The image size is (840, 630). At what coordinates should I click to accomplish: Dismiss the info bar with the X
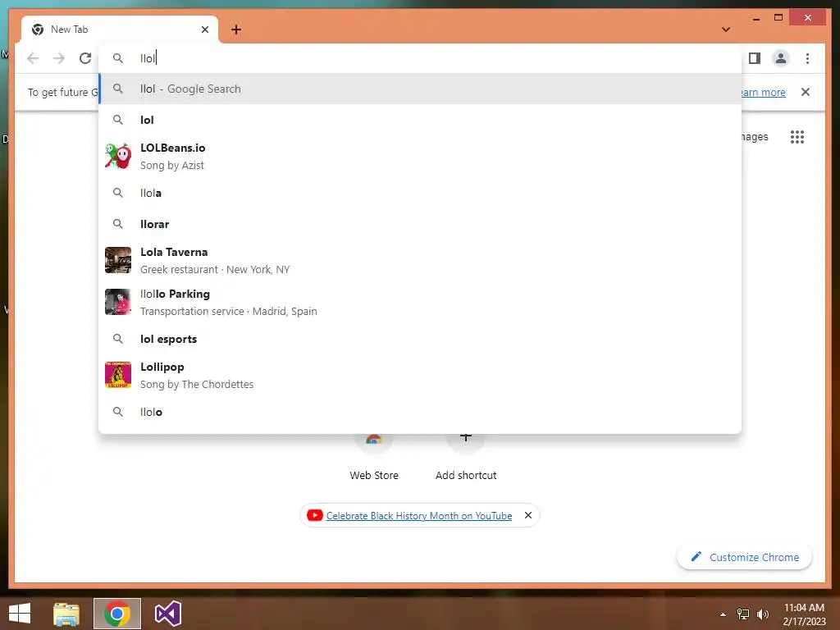tap(806, 92)
